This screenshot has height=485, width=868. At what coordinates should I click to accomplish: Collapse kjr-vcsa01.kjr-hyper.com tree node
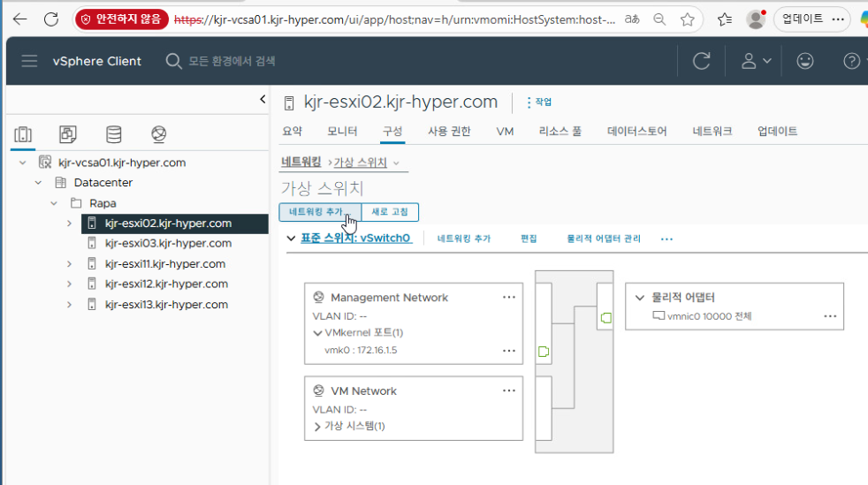coord(23,163)
